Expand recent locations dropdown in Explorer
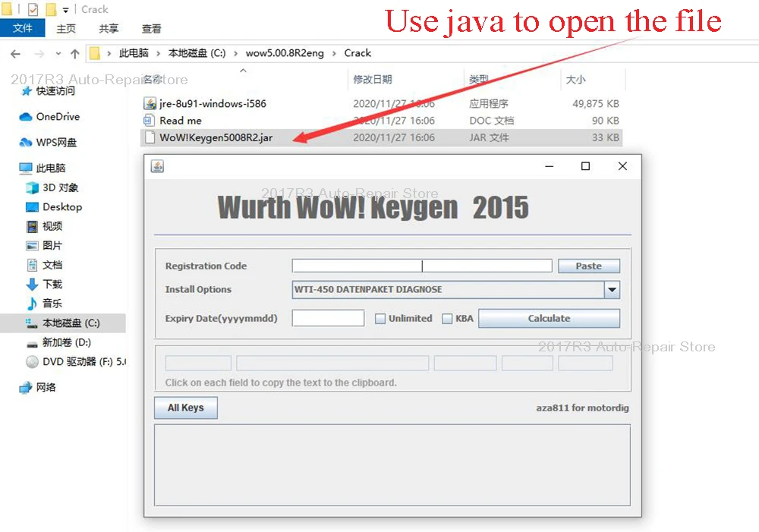 [x=58, y=54]
